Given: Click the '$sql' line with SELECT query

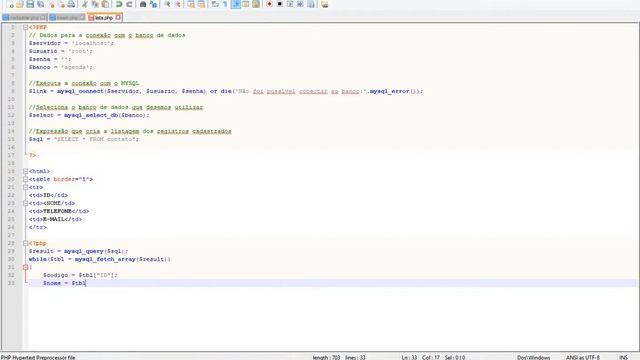Looking at the screenshot, I should pos(84,140).
